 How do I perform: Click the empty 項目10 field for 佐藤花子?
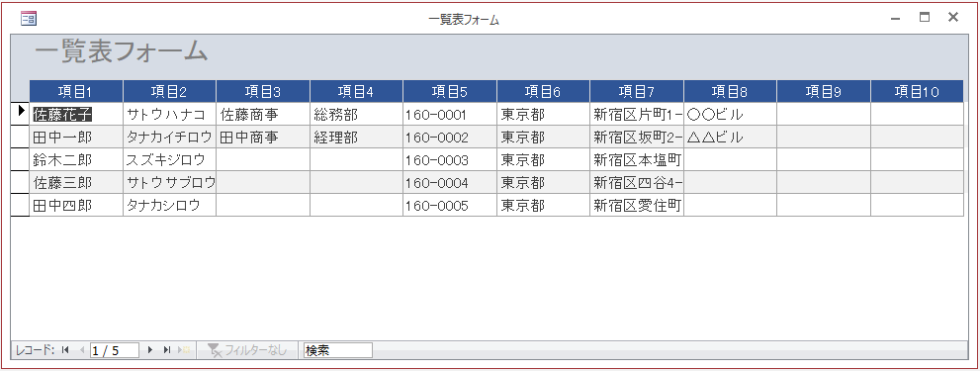(x=917, y=115)
